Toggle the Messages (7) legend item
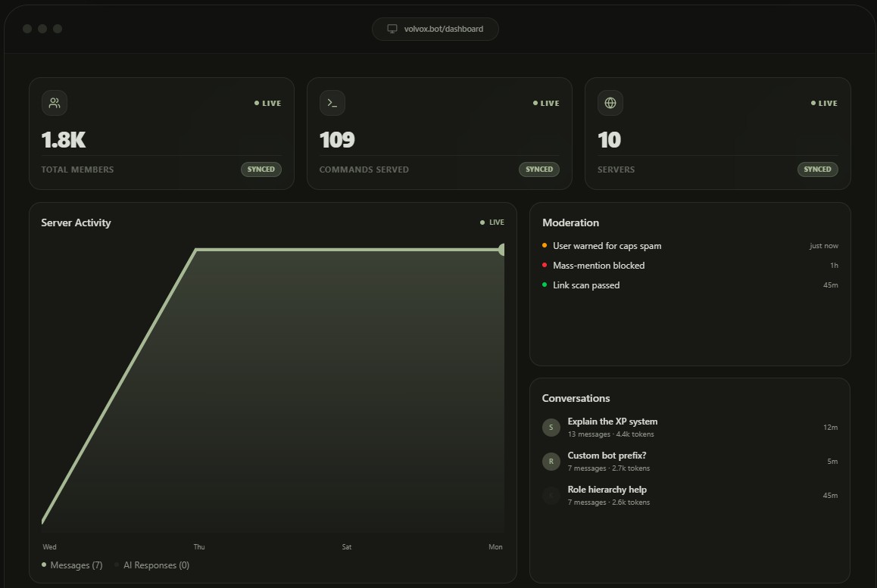The image size is (877, 588). point(72,565)
